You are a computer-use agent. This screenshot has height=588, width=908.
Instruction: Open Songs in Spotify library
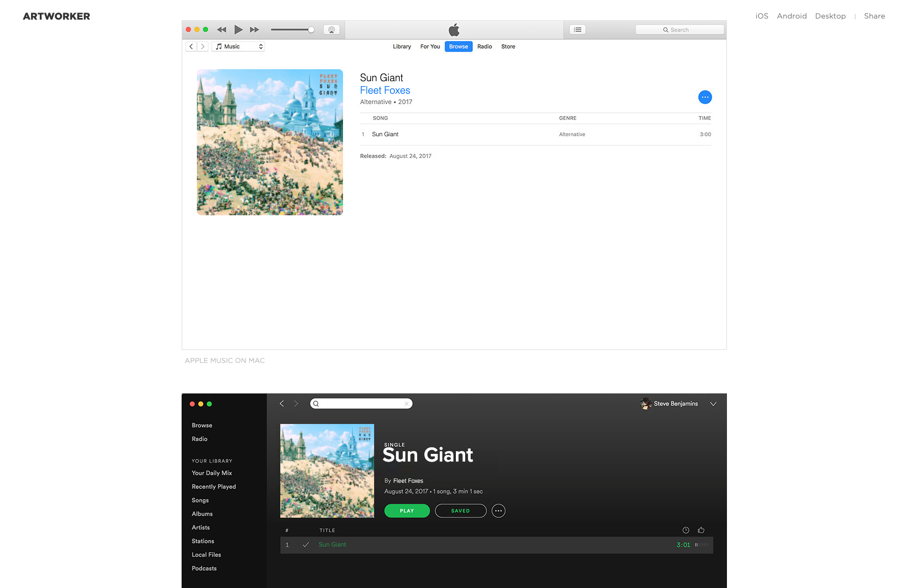tap(200, 501)
